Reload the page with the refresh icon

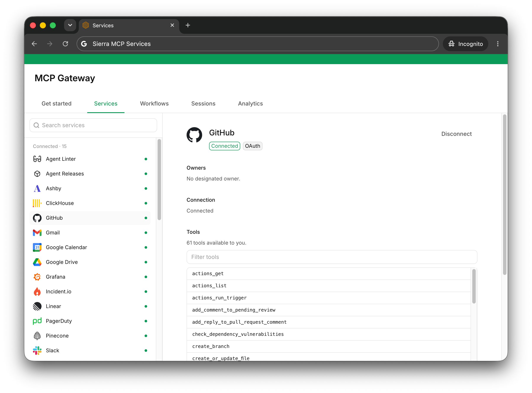pyautogui.click(x=65, y=44)
